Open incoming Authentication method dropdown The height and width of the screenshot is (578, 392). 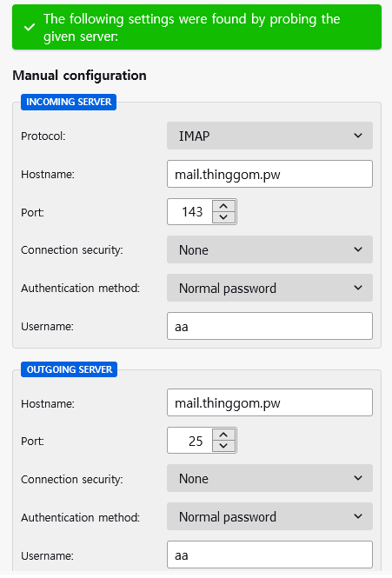[269, 288]
